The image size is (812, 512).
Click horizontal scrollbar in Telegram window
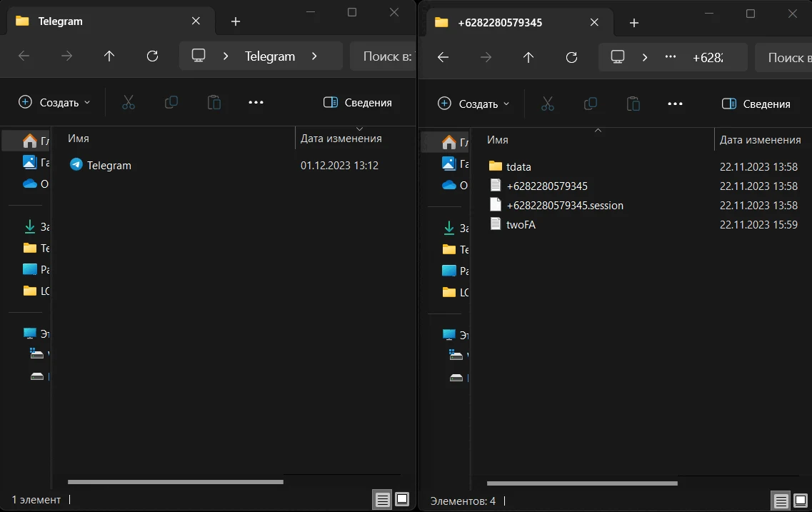pyautogui.click(x=176, y=482)
